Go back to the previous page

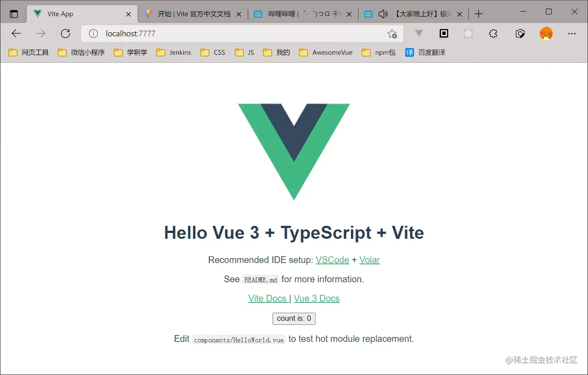[x=16, y=34]
